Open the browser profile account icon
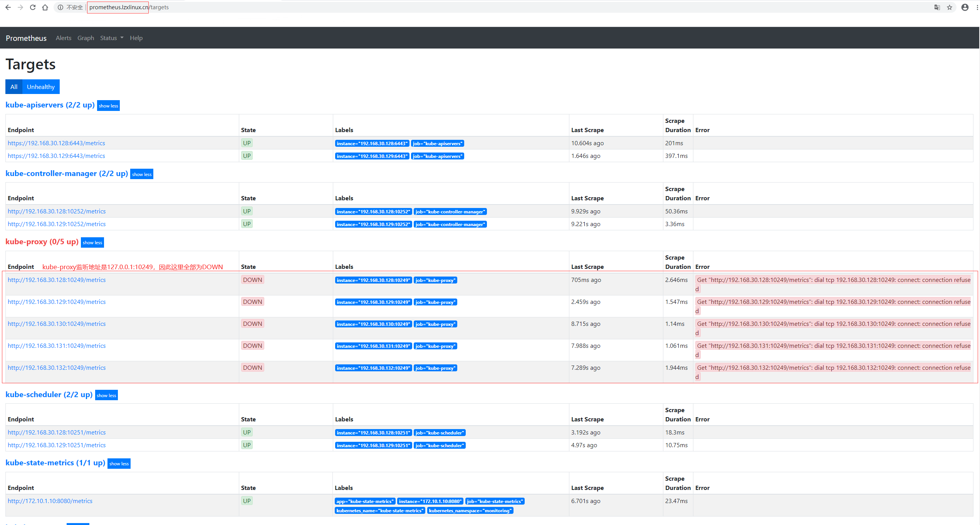 pyautogui.click(x=965, y=7)
